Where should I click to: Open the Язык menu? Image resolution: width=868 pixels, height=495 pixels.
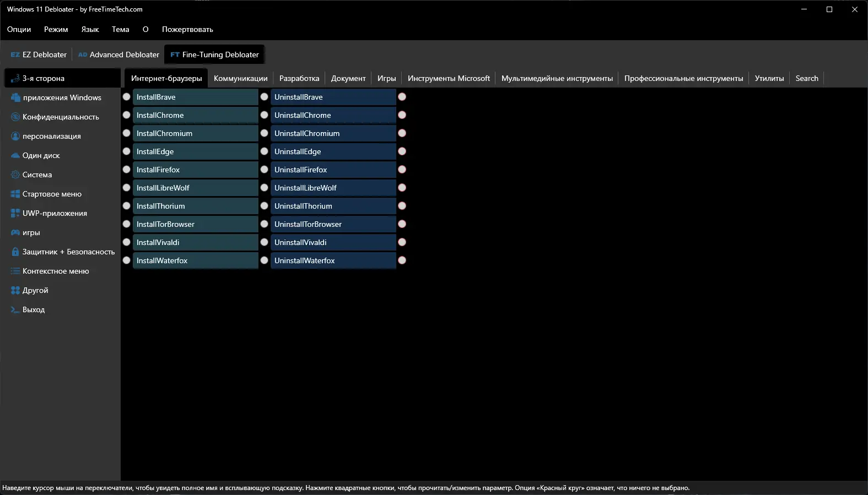click(x=90, y=29)
